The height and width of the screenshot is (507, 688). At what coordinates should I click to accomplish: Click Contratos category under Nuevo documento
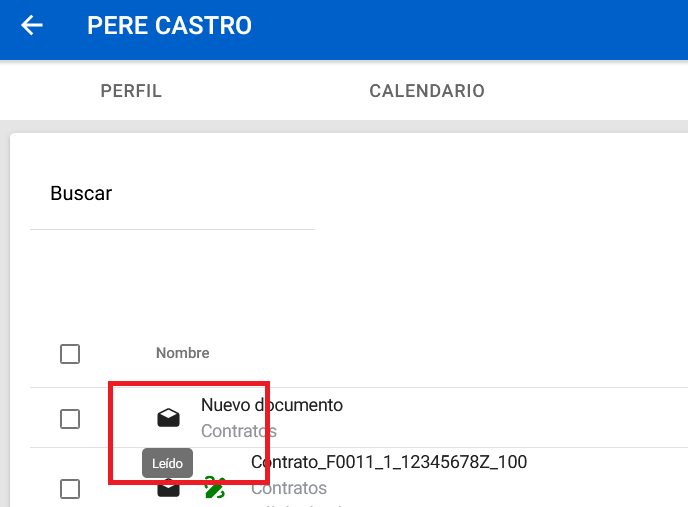(238, 431)
